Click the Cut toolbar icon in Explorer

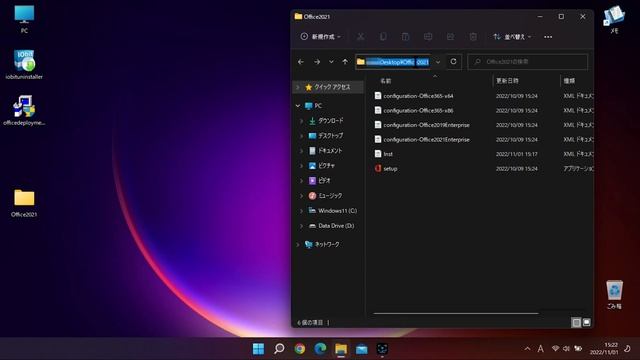coord(360,37)
